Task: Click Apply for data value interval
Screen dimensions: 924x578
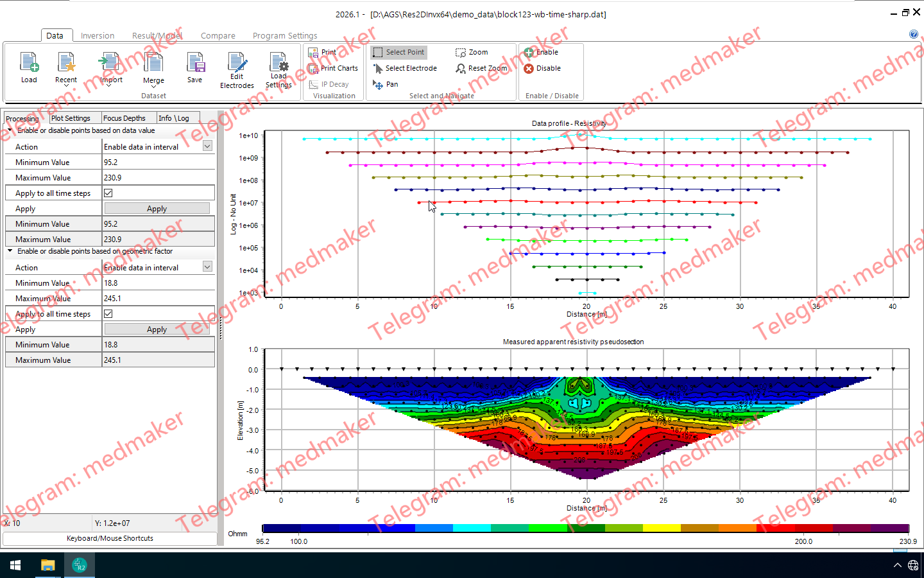Action: (157, 209)
